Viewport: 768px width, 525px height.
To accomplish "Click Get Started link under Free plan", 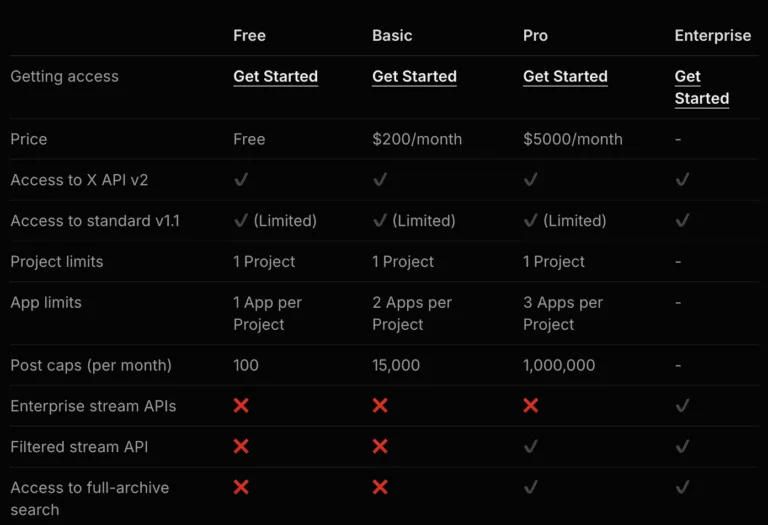I will point(275,77).
